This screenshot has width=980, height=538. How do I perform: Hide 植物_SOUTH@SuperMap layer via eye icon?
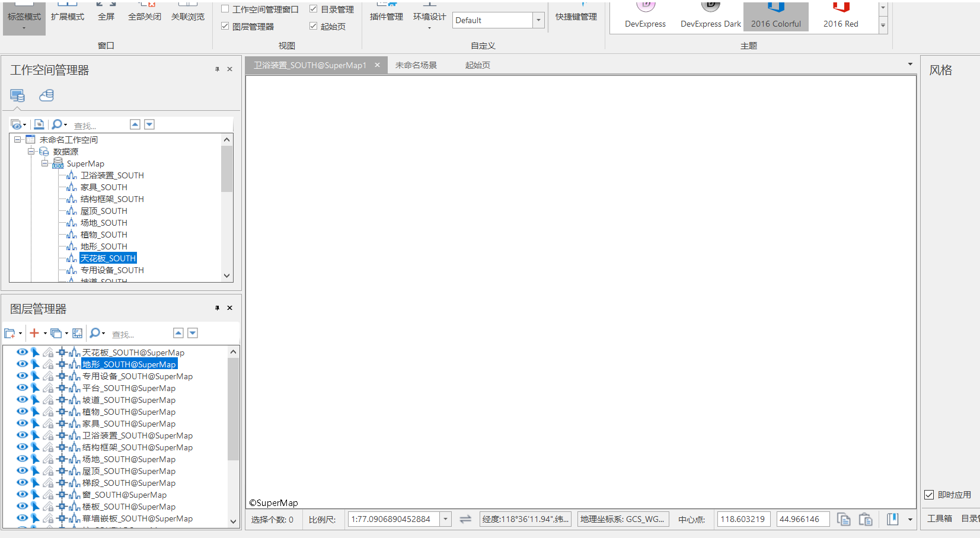pos(22,411)
